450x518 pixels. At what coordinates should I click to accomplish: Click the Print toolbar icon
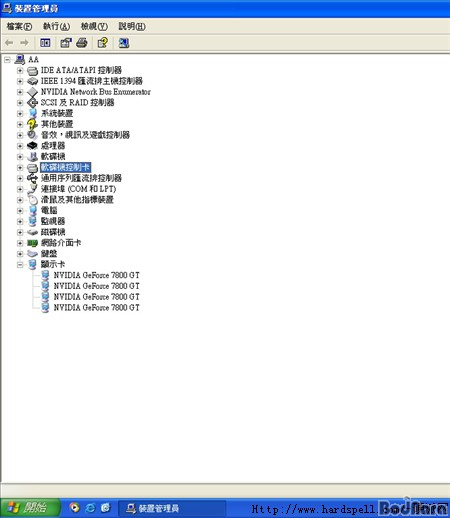click(x=82, y=43)
